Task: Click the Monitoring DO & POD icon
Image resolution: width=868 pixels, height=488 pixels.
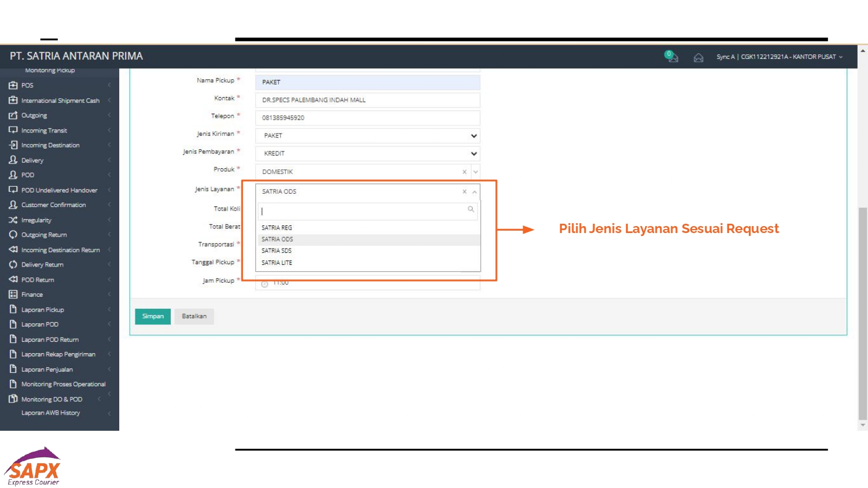Action: click(x=13, y=399)
